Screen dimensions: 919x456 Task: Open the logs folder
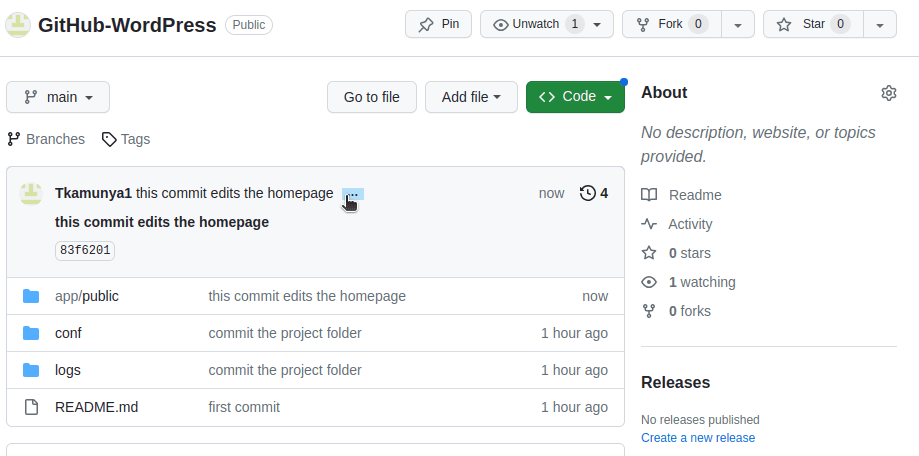67,370
